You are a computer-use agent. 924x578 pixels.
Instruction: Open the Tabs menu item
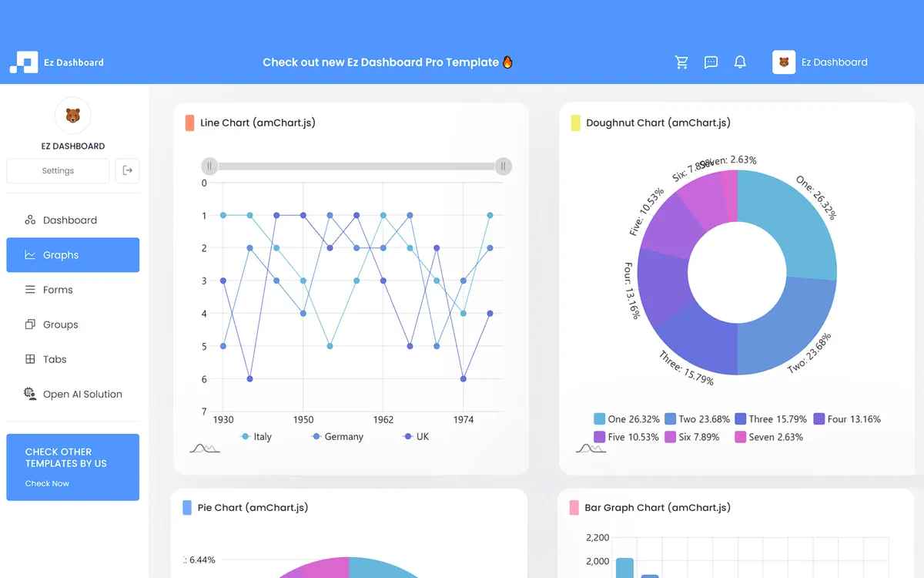coord(72,359)
